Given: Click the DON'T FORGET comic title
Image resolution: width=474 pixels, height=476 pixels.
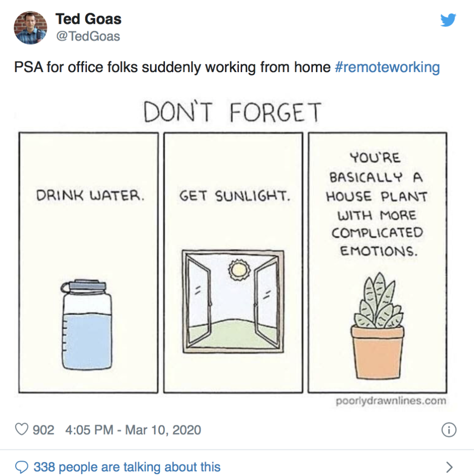Looking at the screenshot, I should 232,112.
